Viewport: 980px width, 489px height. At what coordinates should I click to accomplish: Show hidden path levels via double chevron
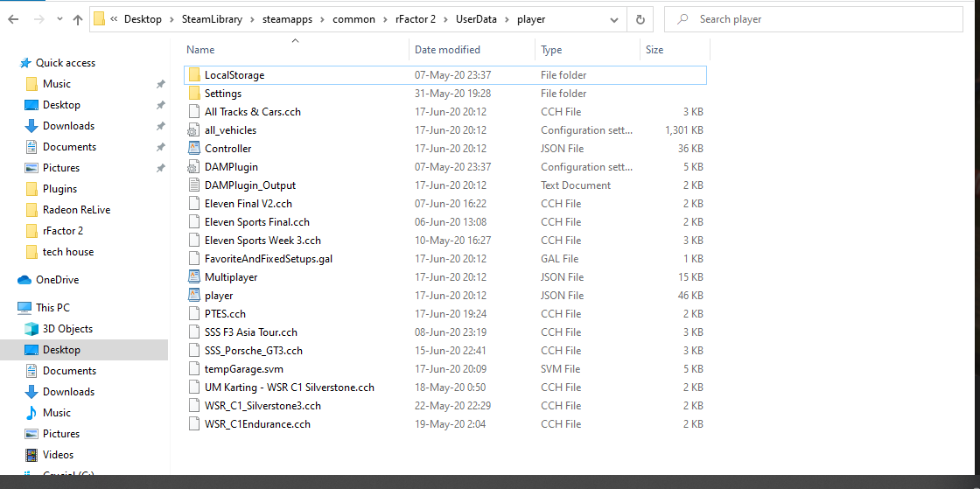click(x=114, y=19)
